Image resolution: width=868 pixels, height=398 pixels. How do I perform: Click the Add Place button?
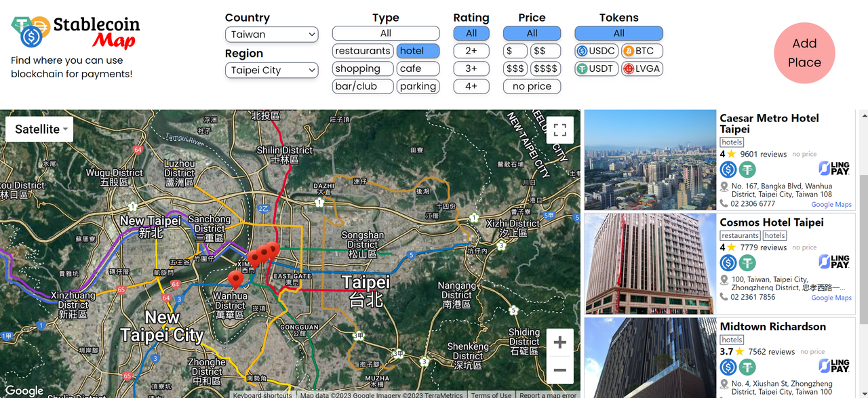click(x=804, y=53)
